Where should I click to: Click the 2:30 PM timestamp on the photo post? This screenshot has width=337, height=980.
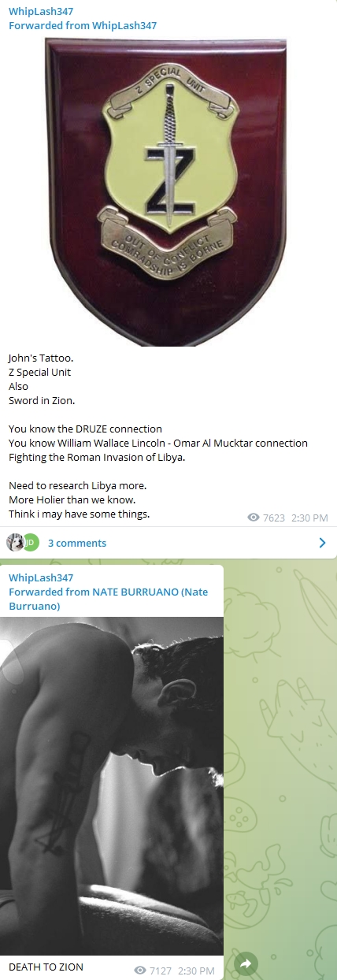pos(197,971)
